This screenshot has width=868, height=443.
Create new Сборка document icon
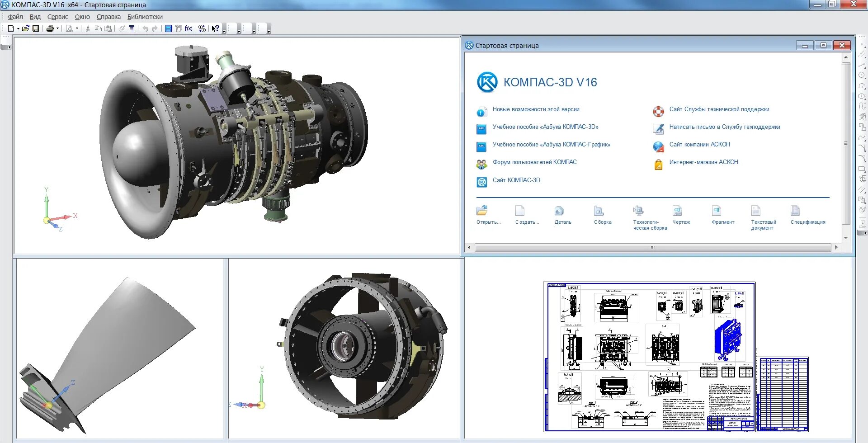click(x=599, y=211)
